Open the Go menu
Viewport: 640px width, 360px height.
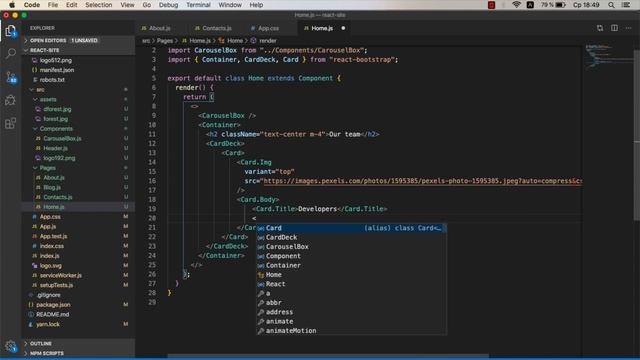(147, 5)
